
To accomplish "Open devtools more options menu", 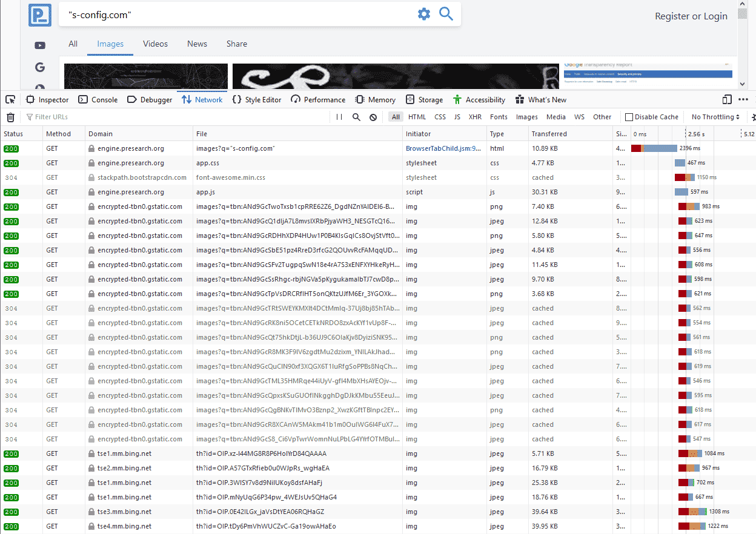I will [743, 99].
